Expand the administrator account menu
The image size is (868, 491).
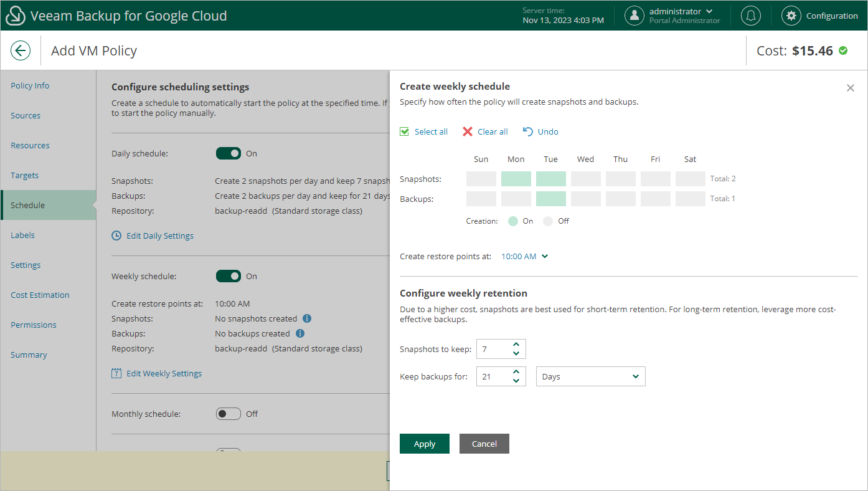tap(709, 11)
